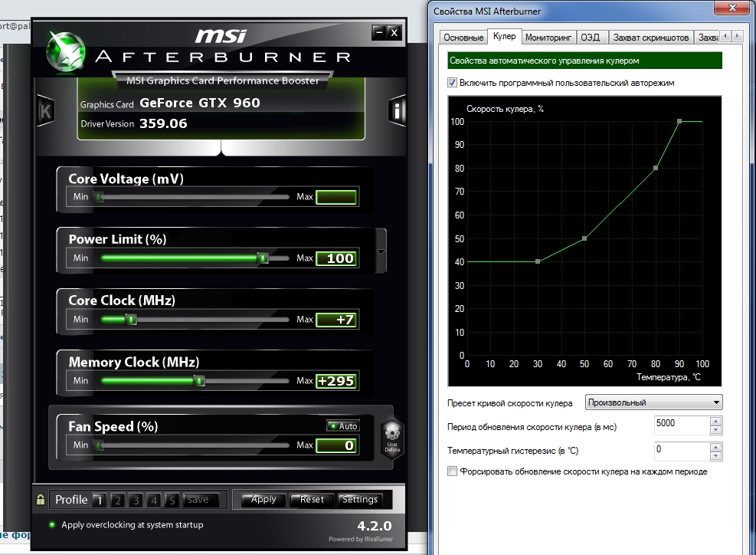Select profile slot 3
The image size is (756, 555).
pos(136,500)
